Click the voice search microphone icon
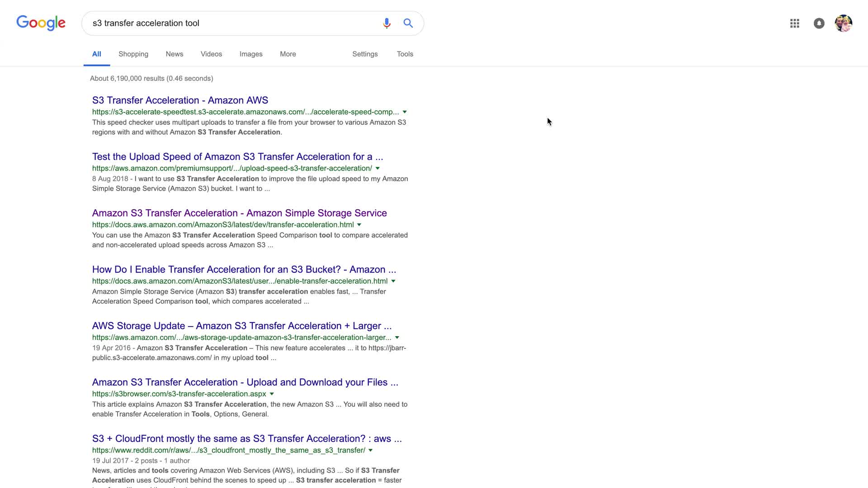 387,23
